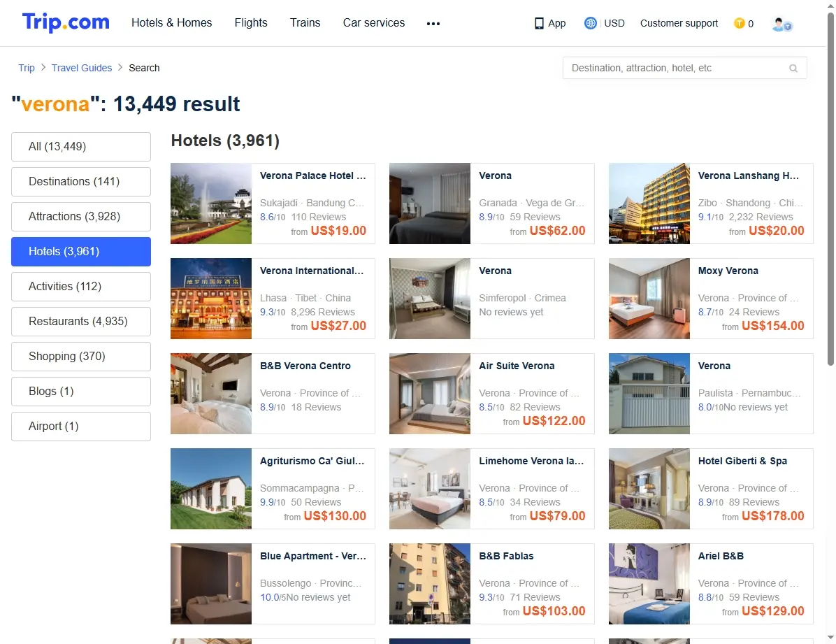Open the language globe icon
This screenshot has height=644, width=836.
pos(590,23)
